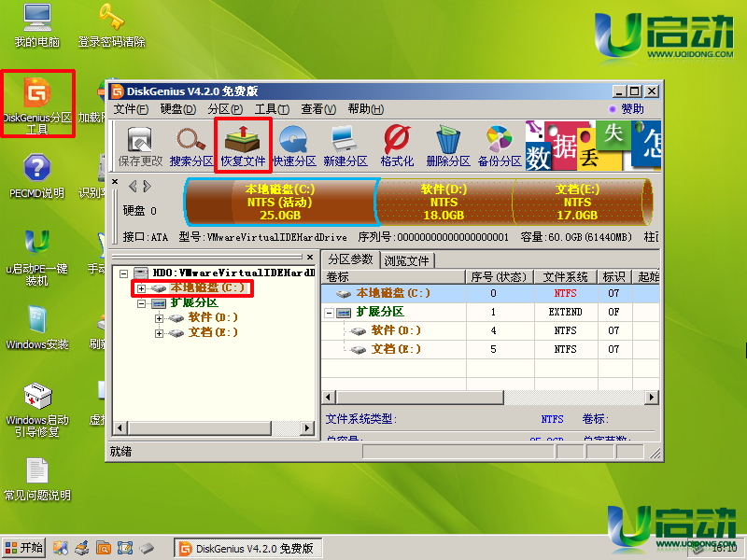Viewport: 747px width, 560px height.
Task: Click the right arrow of the tree scrollbar
Action: [308, 428]
